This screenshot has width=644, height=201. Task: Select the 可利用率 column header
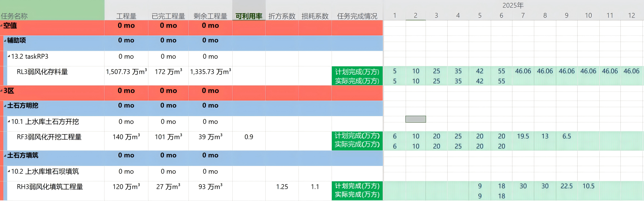tap(248, 16)
